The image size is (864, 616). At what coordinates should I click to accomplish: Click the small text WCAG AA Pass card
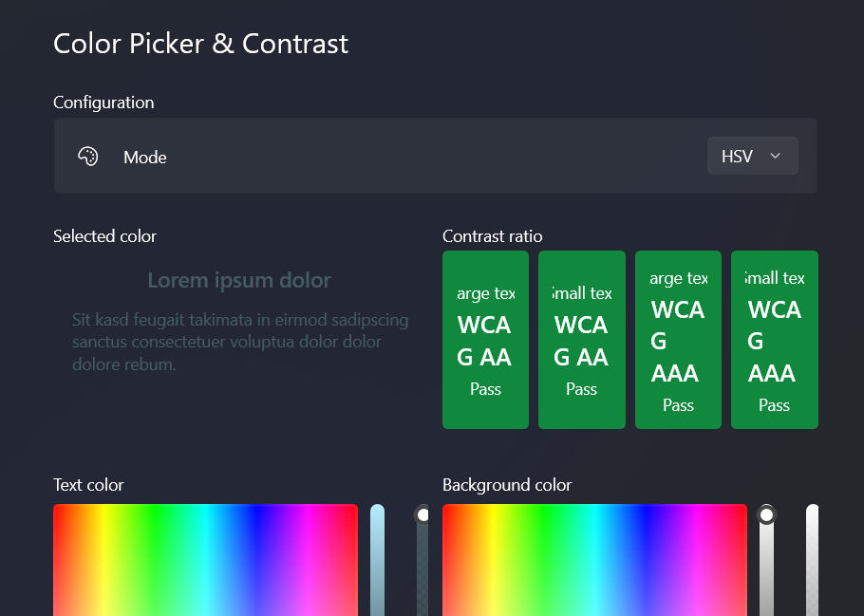(x=582, y=339)
